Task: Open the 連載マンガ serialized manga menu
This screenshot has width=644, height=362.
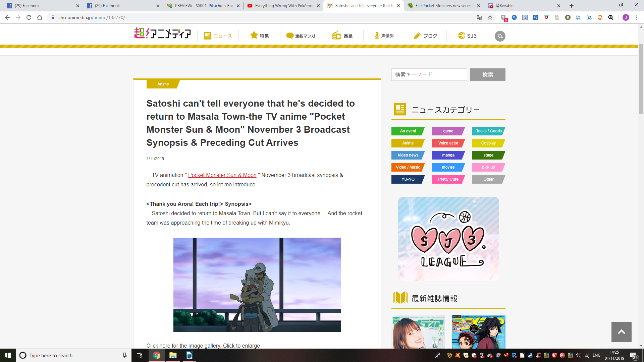Action: coord(301,36)
